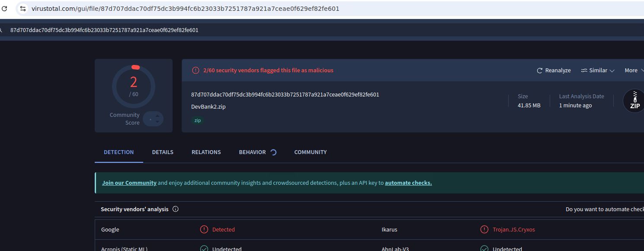Click the "1 minute ago" analysis date
Screen dimensions: 644x251
[x=575, y=105]
